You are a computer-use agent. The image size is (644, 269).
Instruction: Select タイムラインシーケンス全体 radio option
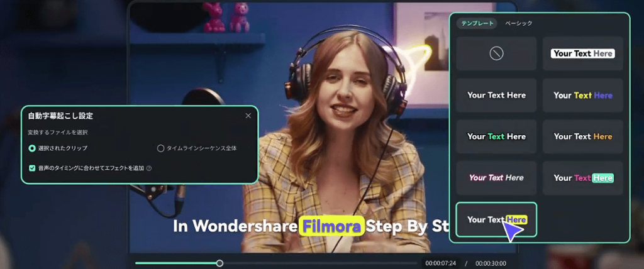coord(160,148)
